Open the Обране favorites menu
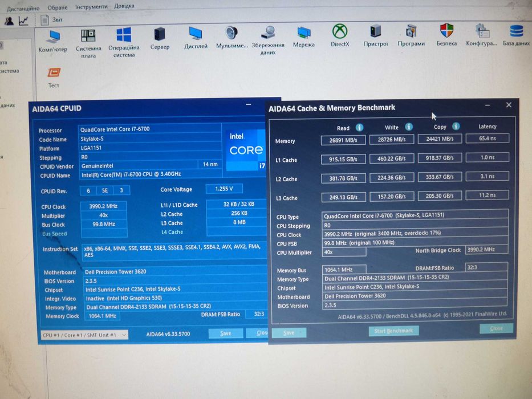Image resolution: width=532 pixels, height=399 pixels. click(x=58, y=7)
